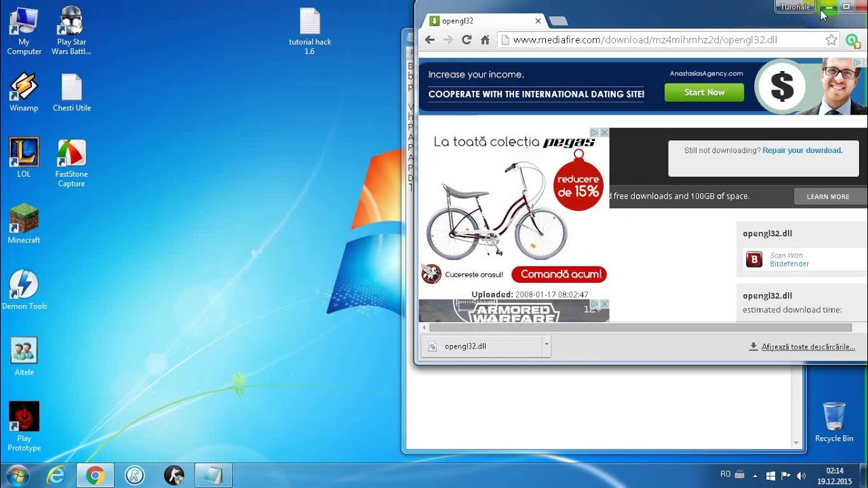Switch to Notepad taskbar window

tap(213, 475)
